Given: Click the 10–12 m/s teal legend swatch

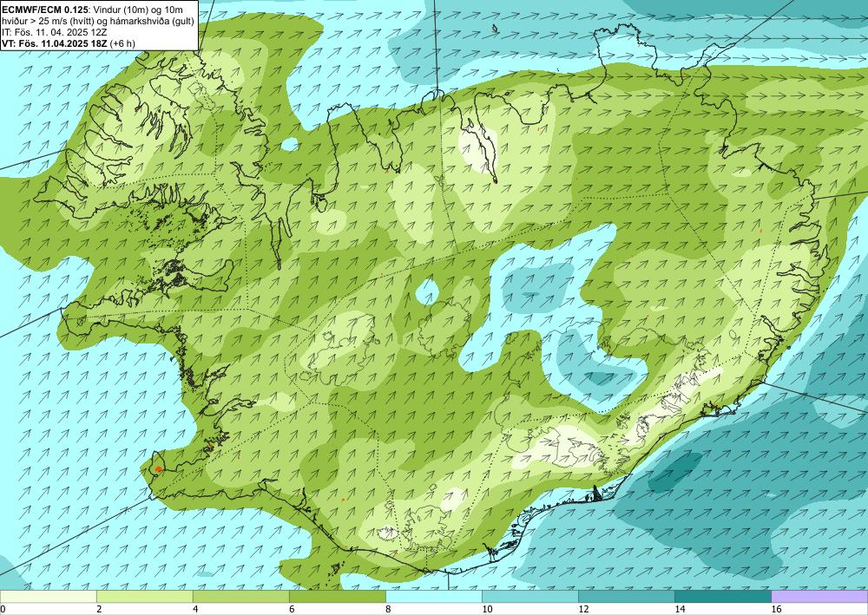Looking at the screenshot, I should 529,597.
